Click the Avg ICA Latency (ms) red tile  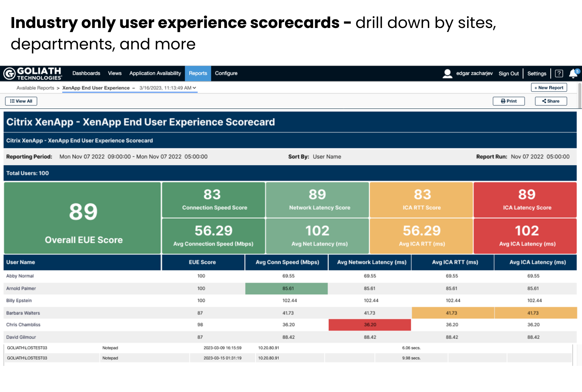point(525,236)
